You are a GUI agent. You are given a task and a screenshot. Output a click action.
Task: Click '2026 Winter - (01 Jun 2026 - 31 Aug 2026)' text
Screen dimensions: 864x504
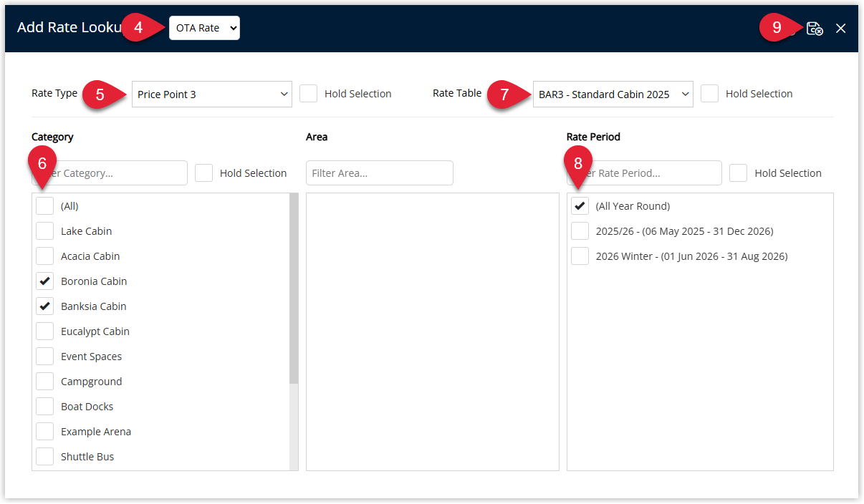click(x=692, y=256)
